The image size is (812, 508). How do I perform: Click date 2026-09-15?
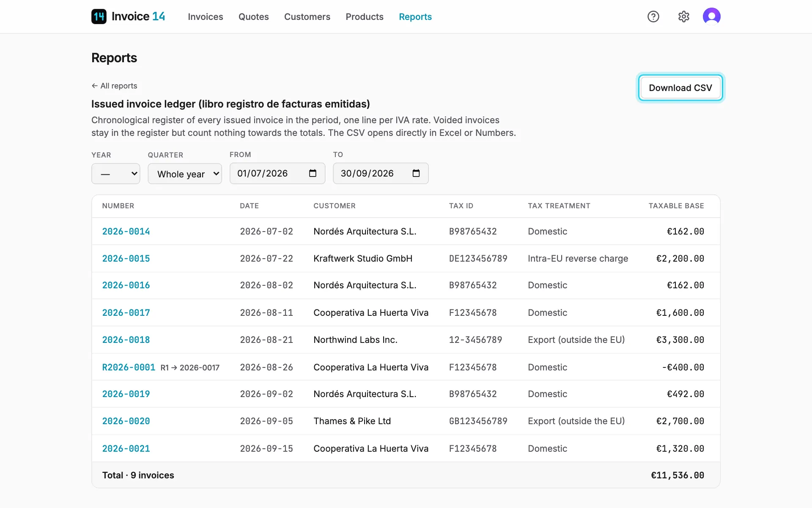[x=266, y=448]
